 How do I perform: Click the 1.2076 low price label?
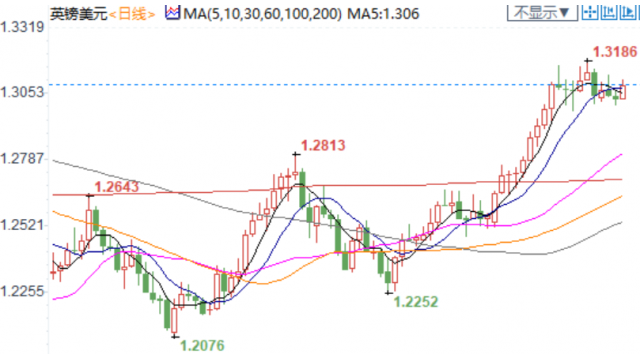202,346
